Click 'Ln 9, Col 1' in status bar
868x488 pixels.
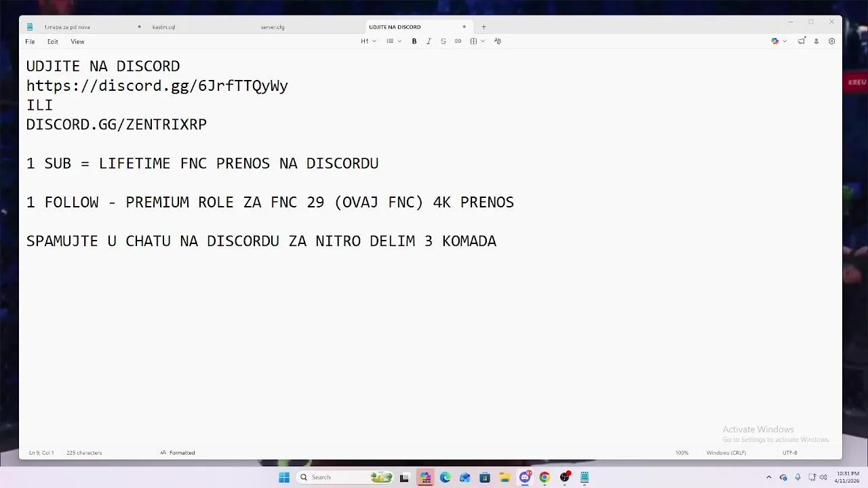(x=41, y=453)
